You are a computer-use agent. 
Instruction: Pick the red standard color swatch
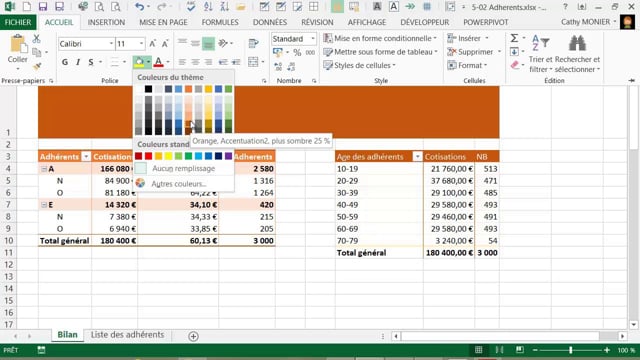pos(149,156)
